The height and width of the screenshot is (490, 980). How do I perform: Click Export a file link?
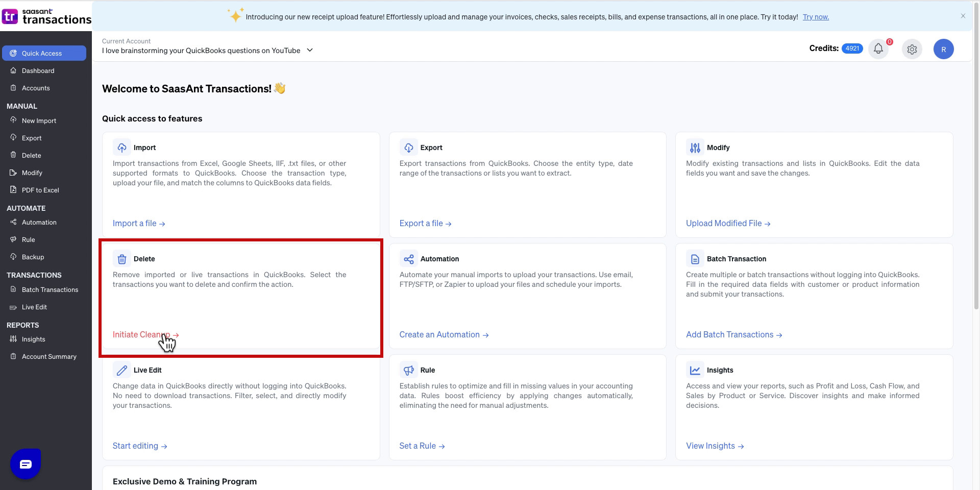tap(425, 223)
